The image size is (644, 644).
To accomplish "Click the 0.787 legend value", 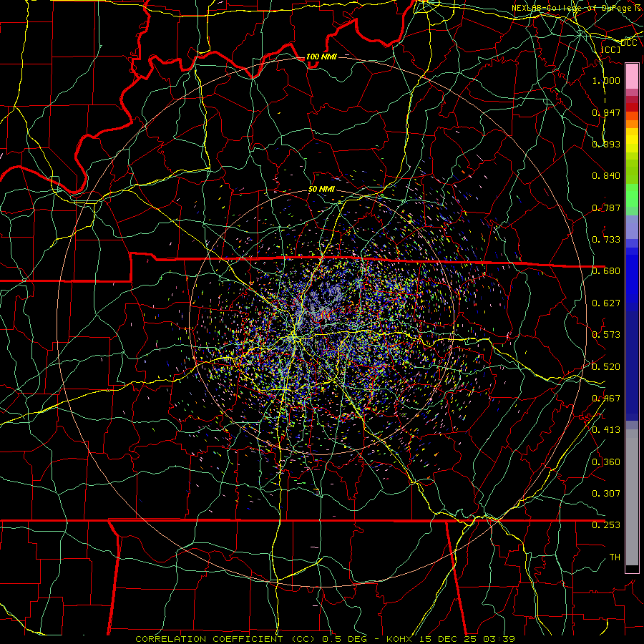I will (606, 208).
